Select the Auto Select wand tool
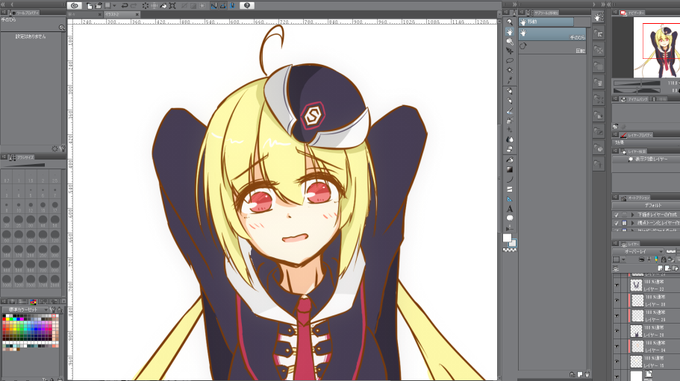Image resolution: width=680 pixels, height=381 pixels. tap(510, 70)
